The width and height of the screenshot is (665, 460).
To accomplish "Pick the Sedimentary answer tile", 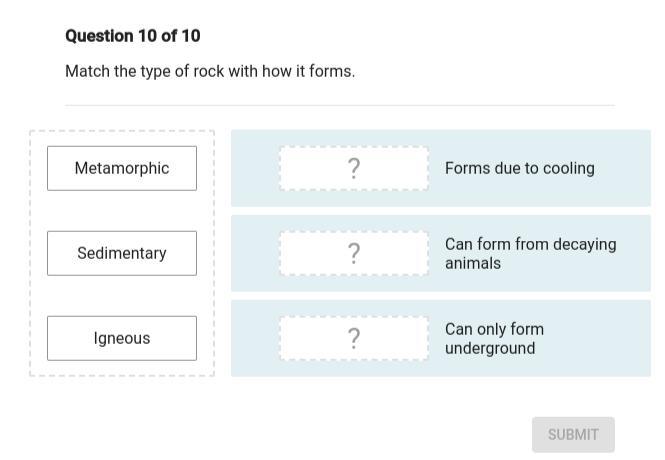I will point(122,253).
